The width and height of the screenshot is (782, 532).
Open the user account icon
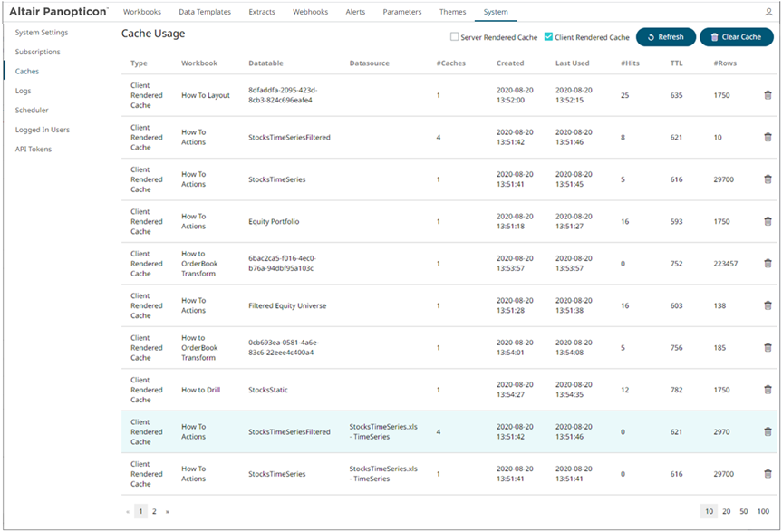pos(769,12)
